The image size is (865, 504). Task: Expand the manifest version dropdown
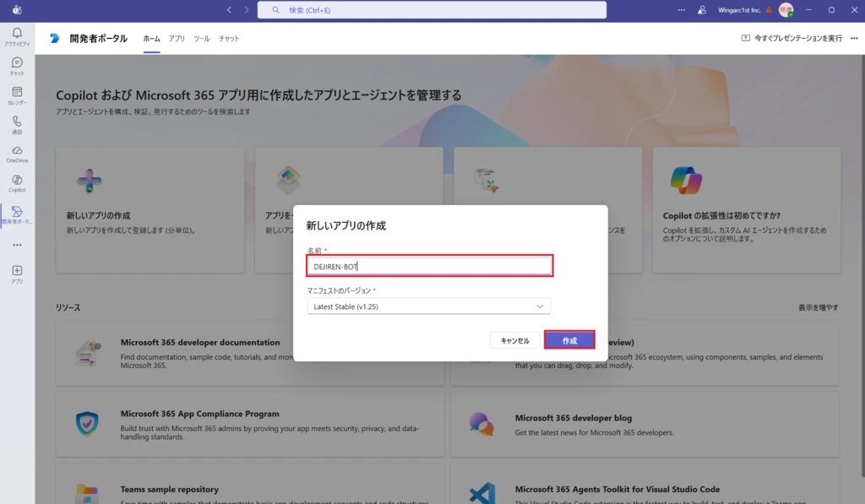[x=428, y=306]
